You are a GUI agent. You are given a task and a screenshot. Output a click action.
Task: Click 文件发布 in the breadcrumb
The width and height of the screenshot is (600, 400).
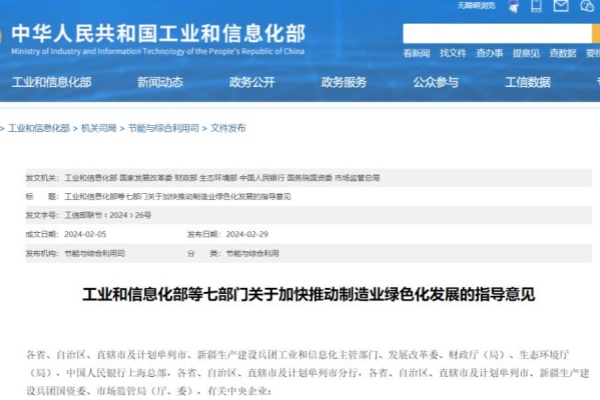coord(228,128)
